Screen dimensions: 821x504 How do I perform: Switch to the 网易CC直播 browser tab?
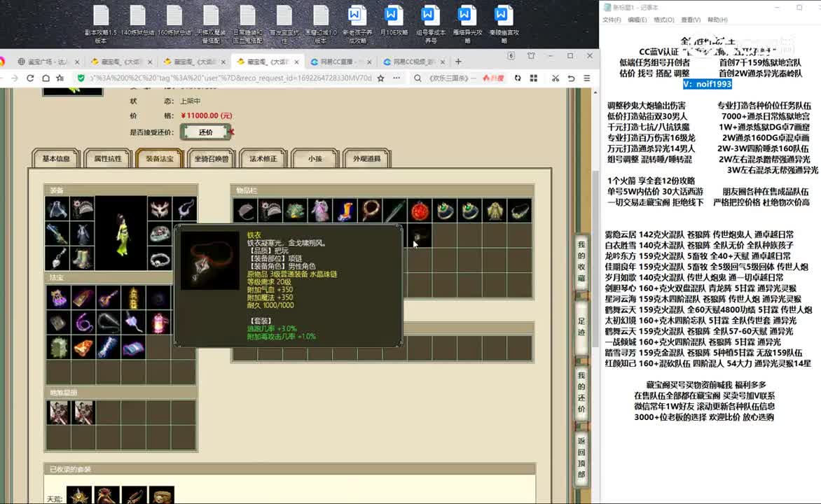pos(340,61)
